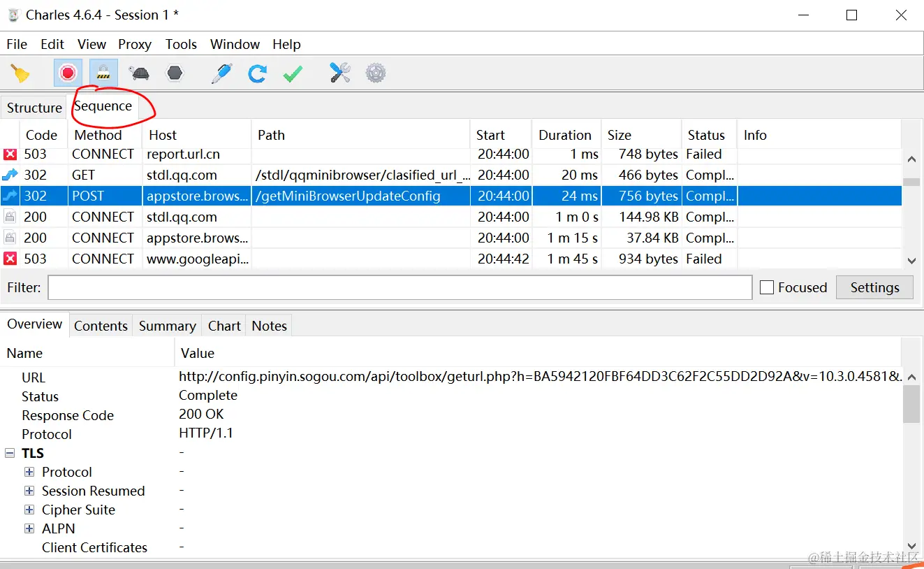Click request list scrollbar down arrow

[x=911, y=261]
